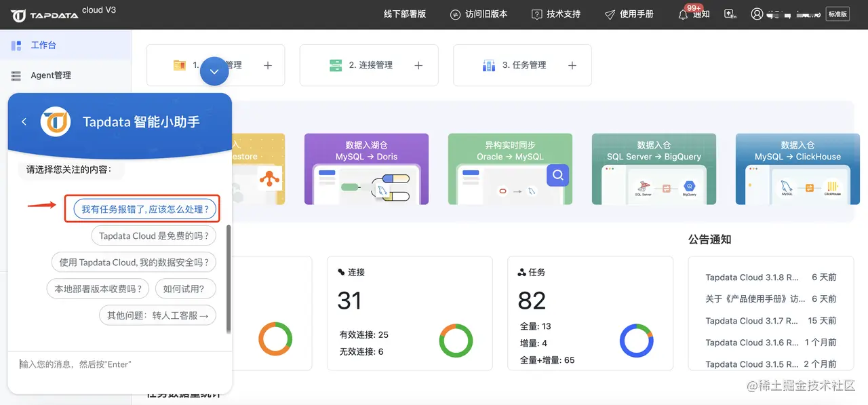Open 技术支持 from the header
Viewport: 868px width, 405px height.
click(x=564, y=14)
